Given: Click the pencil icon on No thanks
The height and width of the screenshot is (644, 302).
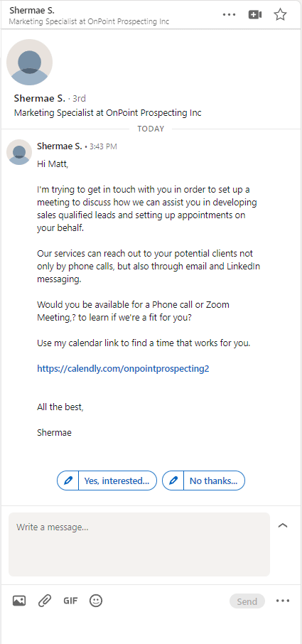Looking at the screenshot, I should [x=173, y=481].
